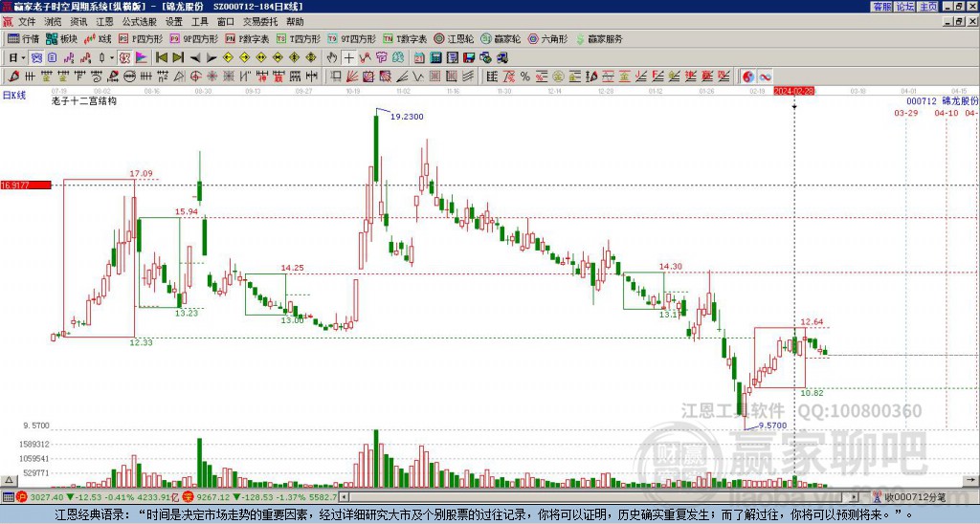The height and width of the screenshot is (524, 980).
Task: Click the 19.2300 high price label
Action: coord(407,116)
